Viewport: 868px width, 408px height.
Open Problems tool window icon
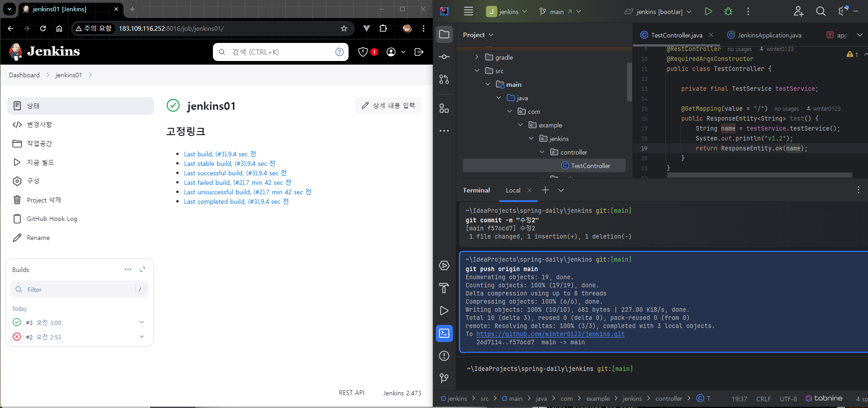(444, 356)
